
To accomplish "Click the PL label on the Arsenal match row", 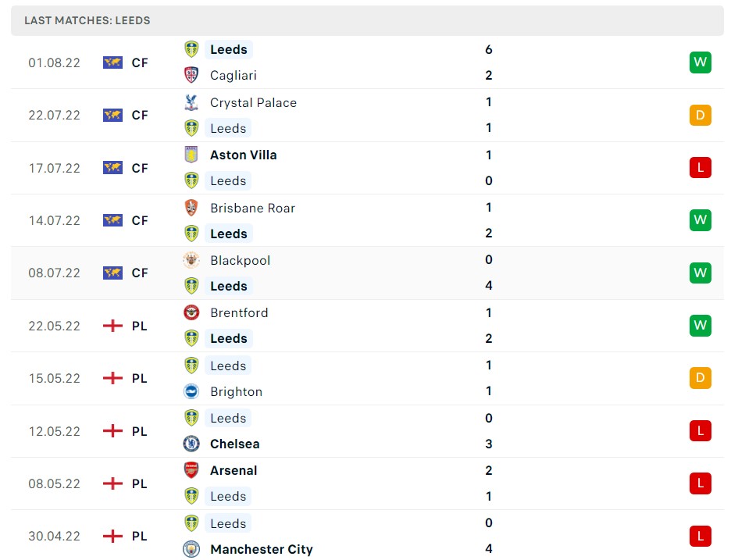I will coord(139,483).
